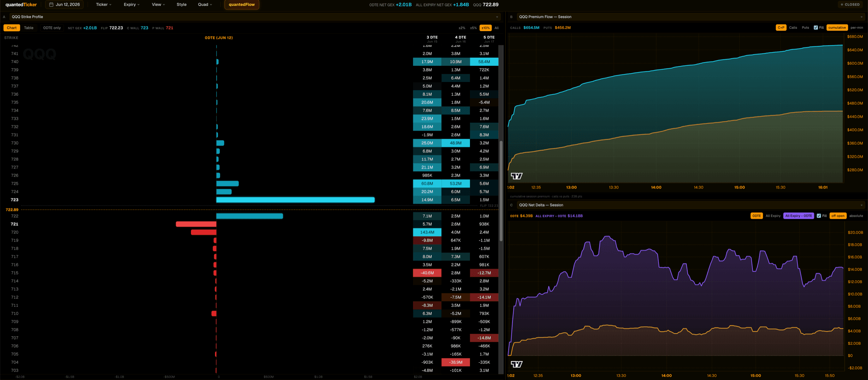Image resolution: width=868 pixels, height=380 pixels.
Task: Click the quantedFlow button
Action: (x=241, y=5)
